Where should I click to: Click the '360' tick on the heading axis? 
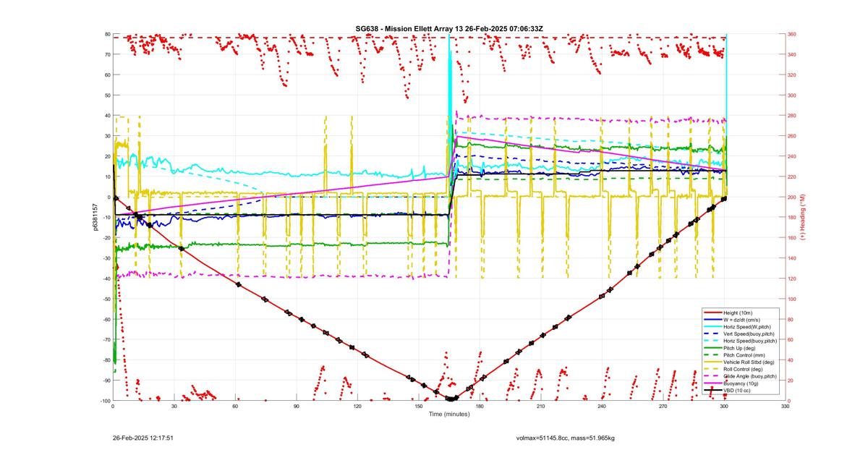pos(792,34)
